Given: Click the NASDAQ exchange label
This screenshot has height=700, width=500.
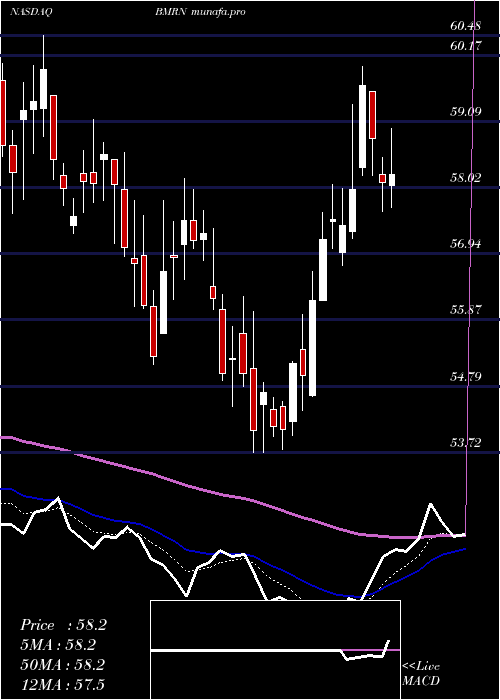Looking at the screenshot, I should [x=31, y=12].
